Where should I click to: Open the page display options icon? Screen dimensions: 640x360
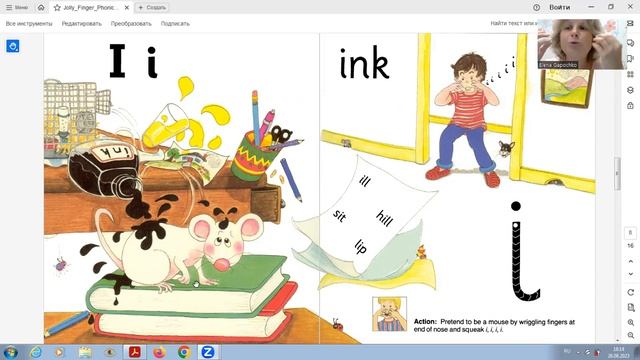631,307
